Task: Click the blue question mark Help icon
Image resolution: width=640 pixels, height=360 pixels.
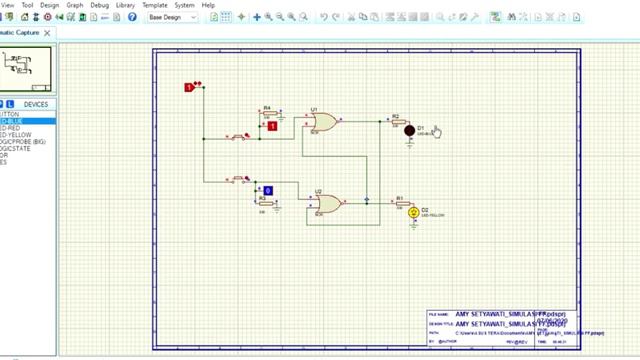Action: pyautogui.click(x=132, y=17)
